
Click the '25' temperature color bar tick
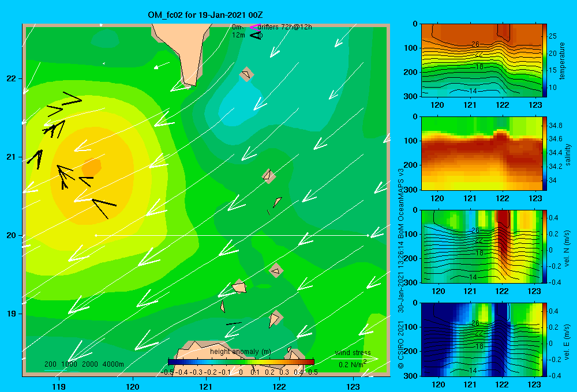(553, 36)
